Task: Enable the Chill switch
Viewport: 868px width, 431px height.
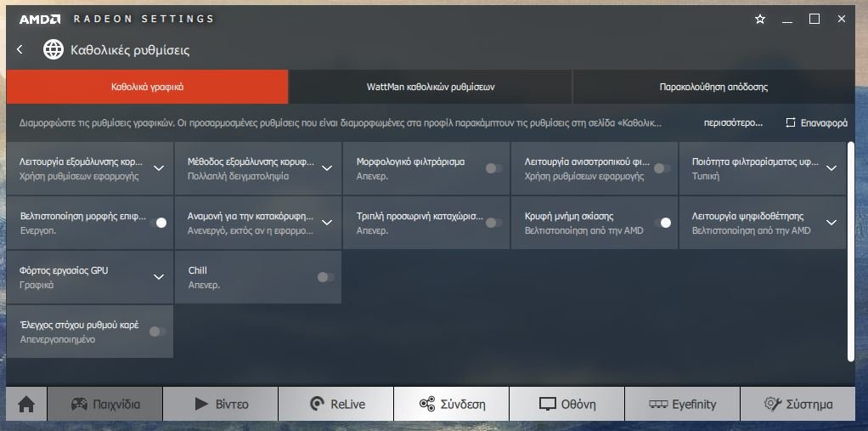Action: pos(325,277)
